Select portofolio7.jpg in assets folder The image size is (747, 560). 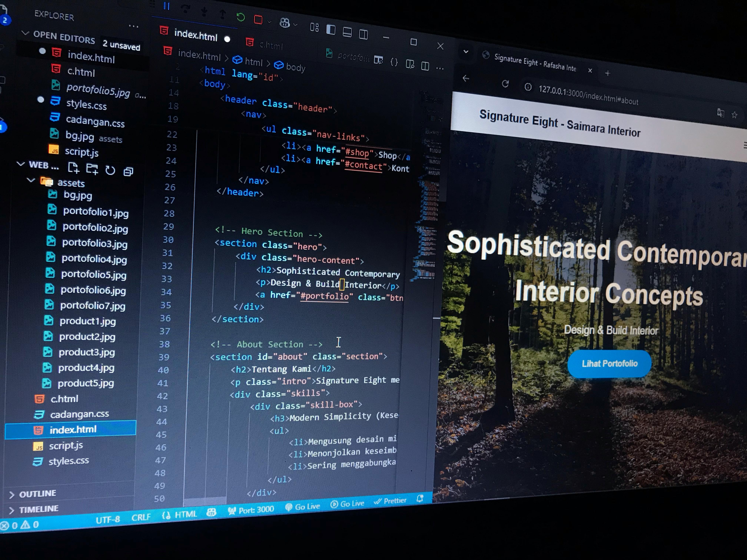pos(92,306)
